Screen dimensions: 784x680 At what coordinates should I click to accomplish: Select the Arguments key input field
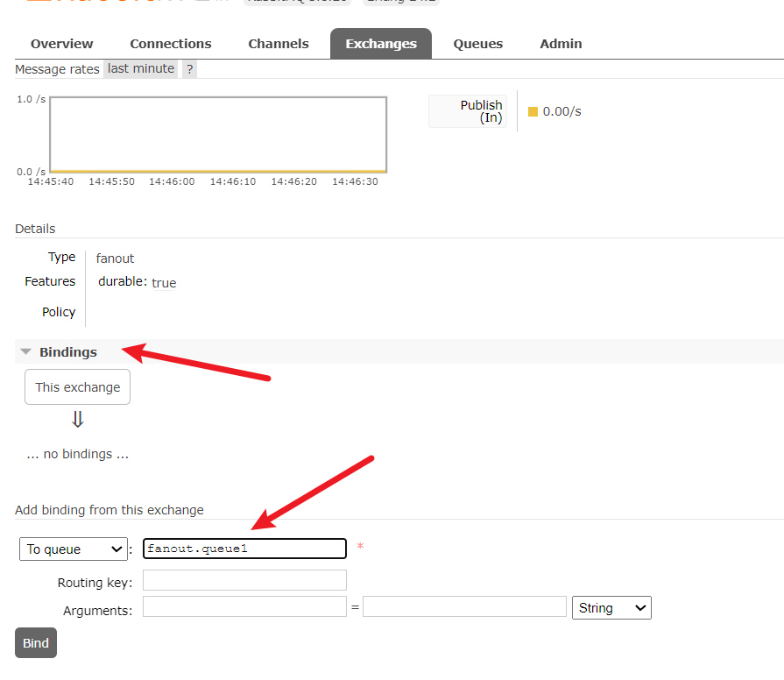pos(244,607)
